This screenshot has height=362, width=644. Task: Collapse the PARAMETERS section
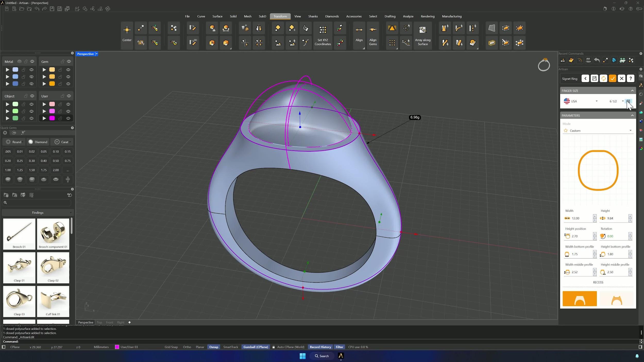(632, 115)
